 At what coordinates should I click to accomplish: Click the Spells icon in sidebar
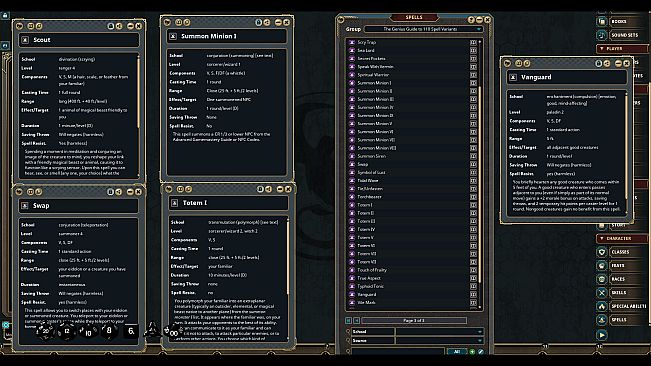(602, 320)
